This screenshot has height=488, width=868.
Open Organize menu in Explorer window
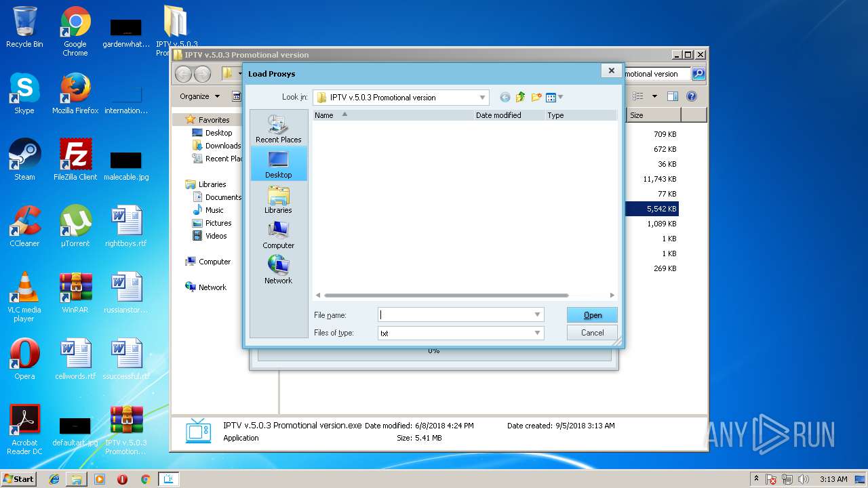[199, 96]
